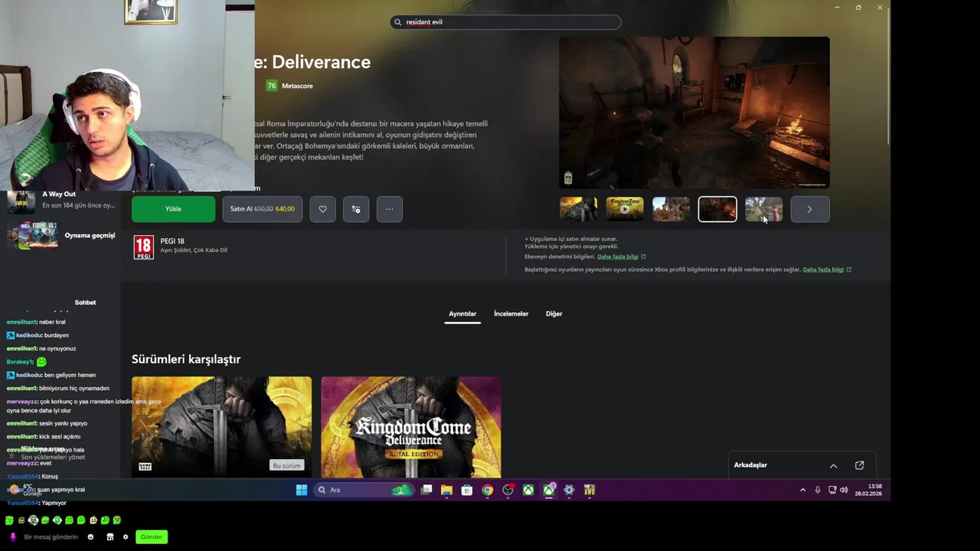
Task: Open OBS Studio from taskbar
Action: click(x=508, y=490)
